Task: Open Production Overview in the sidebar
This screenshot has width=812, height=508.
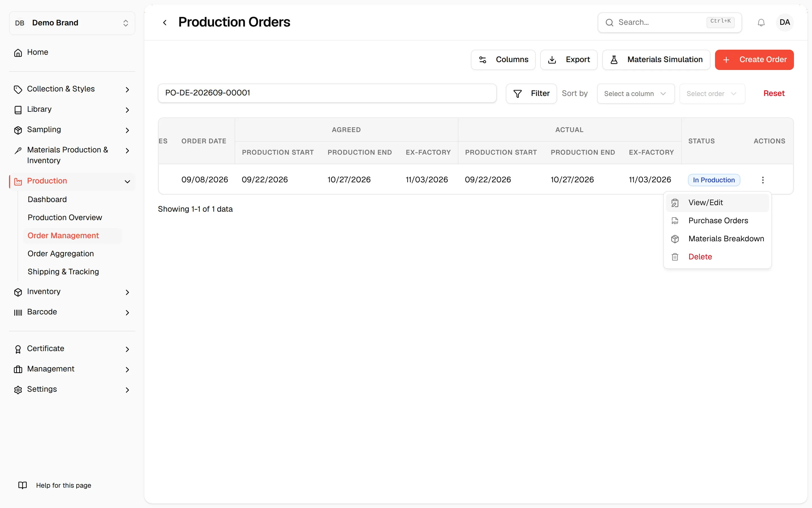Action: point(65,218)
